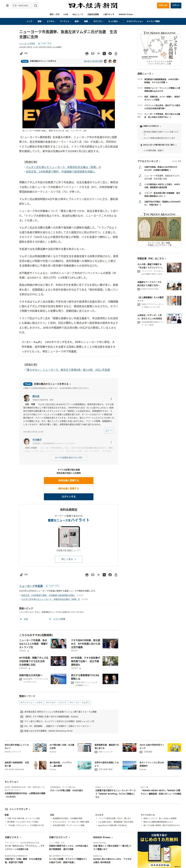Click the bottom email share icon
Screen dimensions: 186x868
pyautogui.click(x=93, y=575)
